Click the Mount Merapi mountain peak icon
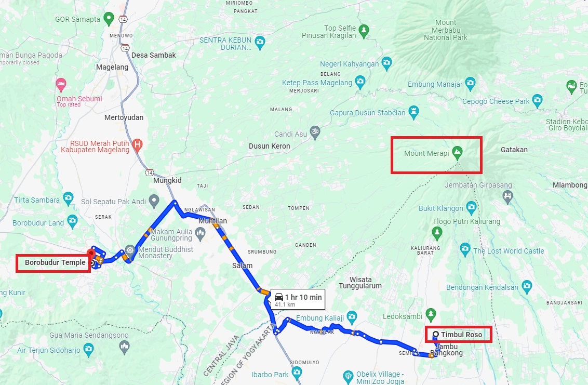 point(457,152)
